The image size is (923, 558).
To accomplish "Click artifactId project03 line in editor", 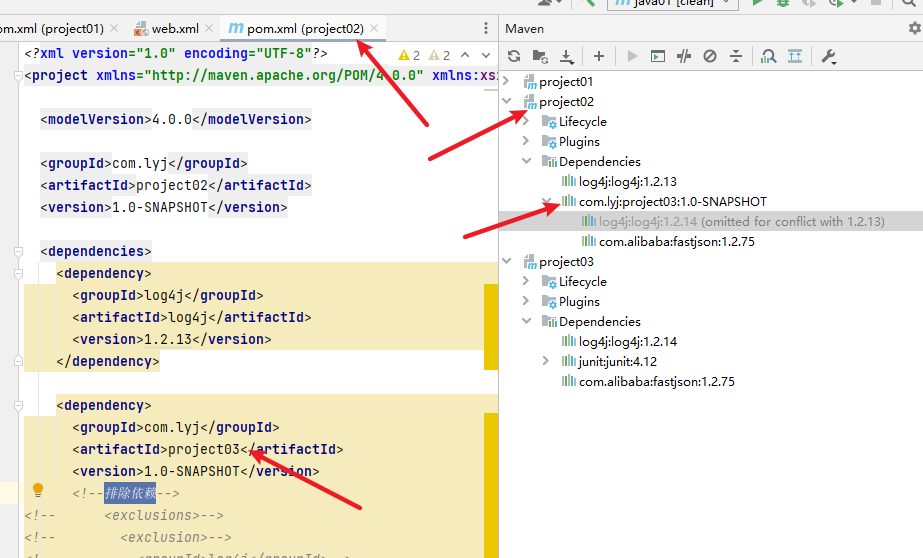I will (208, 450).
